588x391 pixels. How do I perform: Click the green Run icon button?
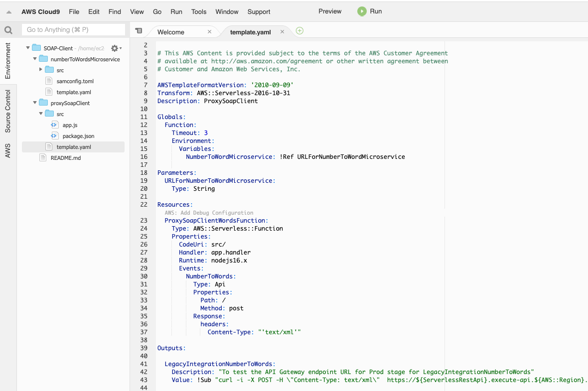[x=362, y=11]
